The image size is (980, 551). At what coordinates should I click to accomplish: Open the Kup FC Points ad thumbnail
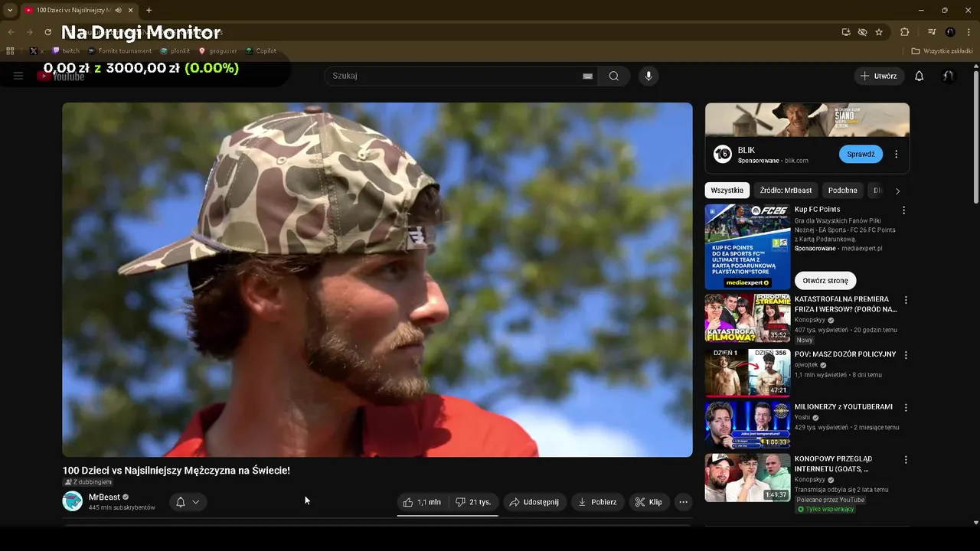coord(747,246)
